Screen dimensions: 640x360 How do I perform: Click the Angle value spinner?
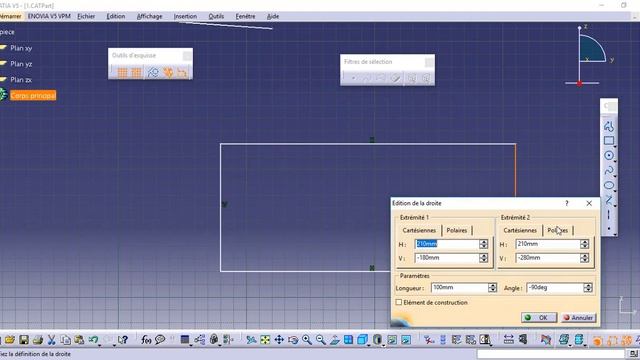(x=588, y=288)
